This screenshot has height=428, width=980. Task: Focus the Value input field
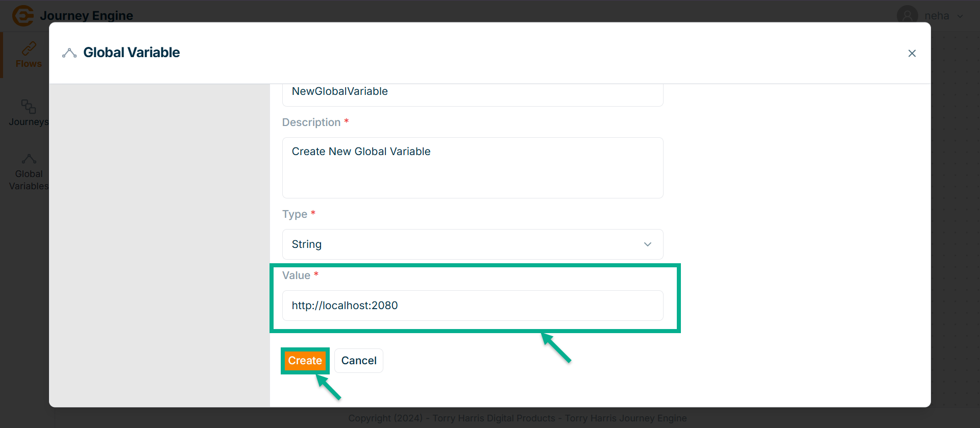472,306
